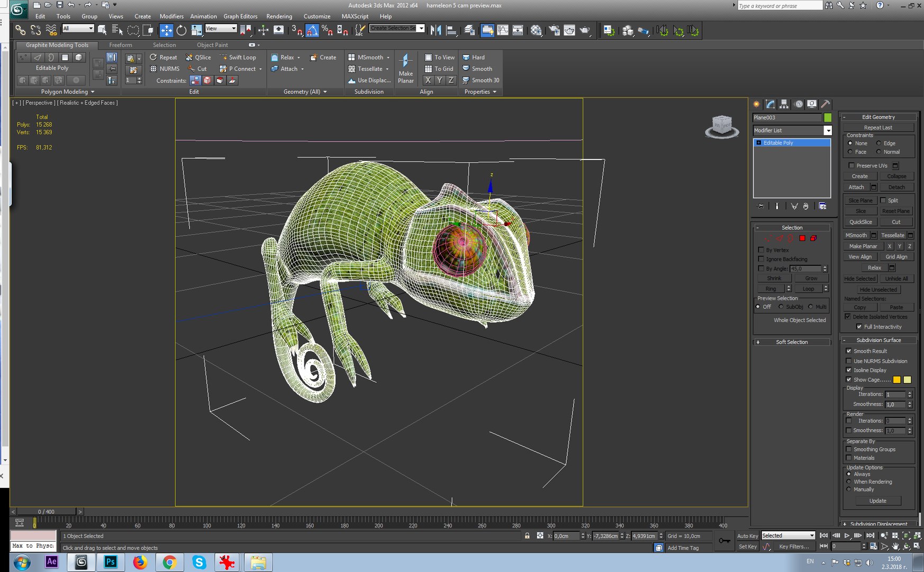The width and height of the screenshot is (924, 572).
Task: Click the Set Key large key icon
Action: click(x=724, y=541)
